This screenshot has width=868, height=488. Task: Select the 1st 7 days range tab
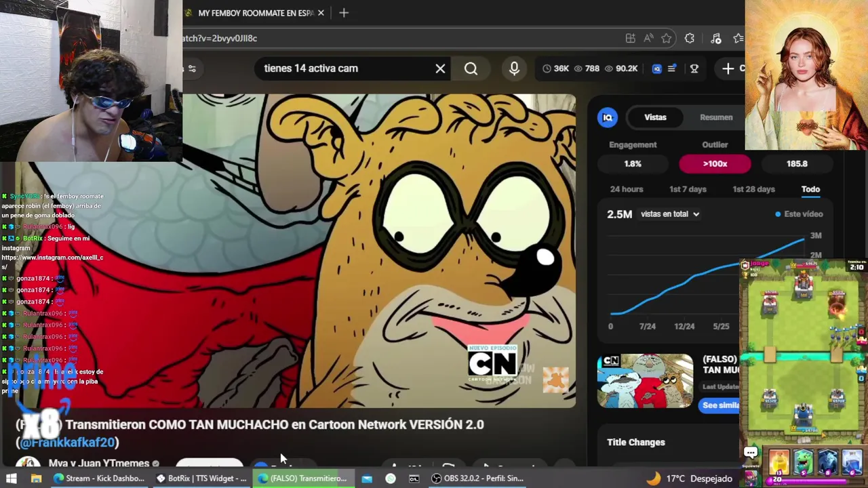tap(688, 190)
